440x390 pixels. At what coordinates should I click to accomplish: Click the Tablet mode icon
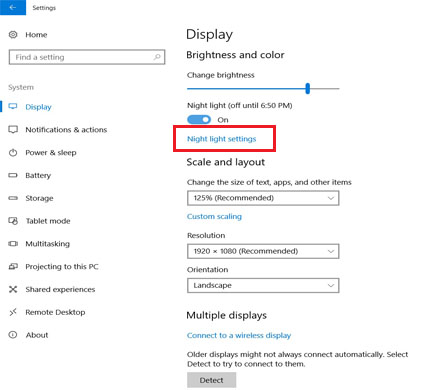(x=13, y=221)
